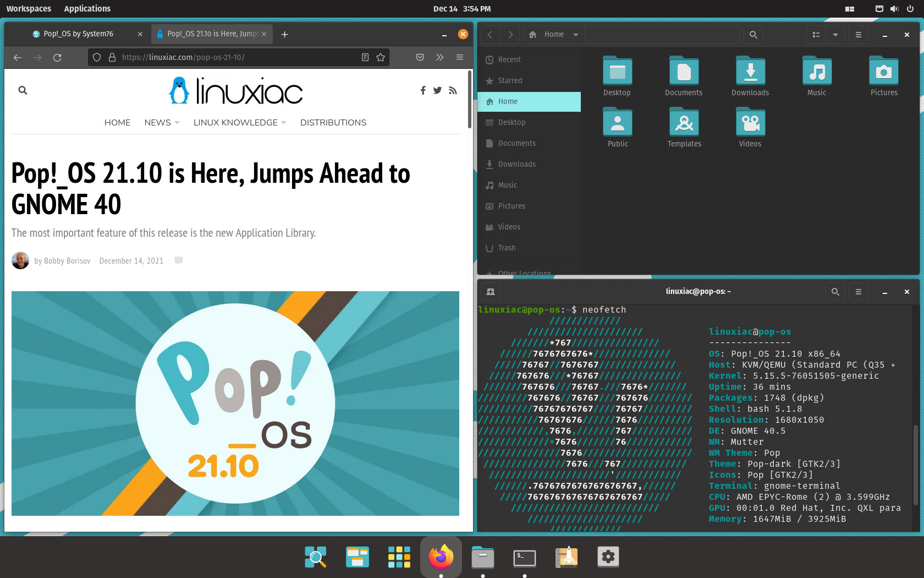This screenshot has width=924, height=578.
Task: Open the linuxiac site search
Action: tap(23, 90)
